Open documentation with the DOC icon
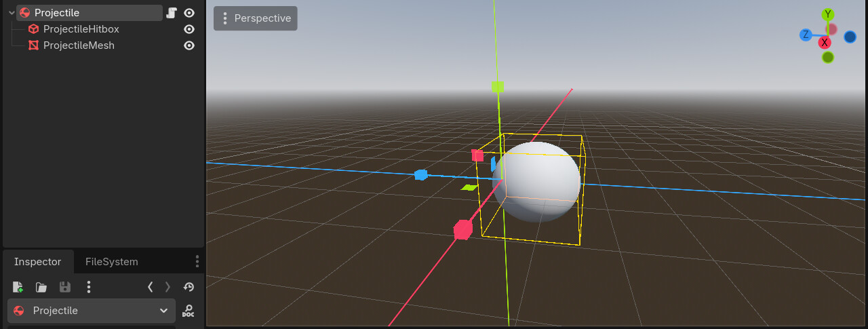Viewport: 868px width, 329px height. coord(189,311)
